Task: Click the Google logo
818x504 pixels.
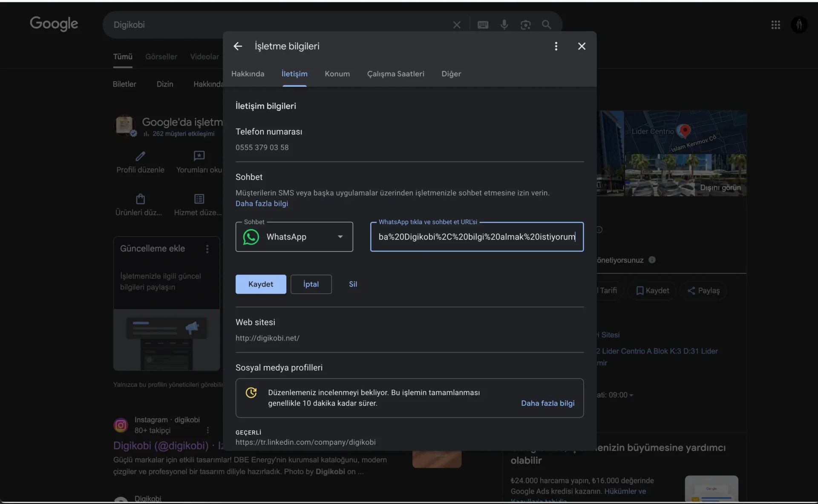Action: (x=54, y=24)
